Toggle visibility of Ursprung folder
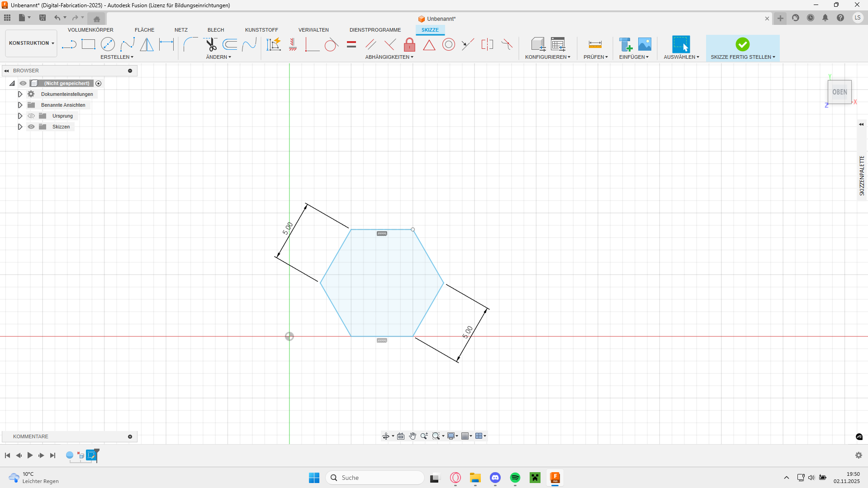868x488 pixels. 31,116
